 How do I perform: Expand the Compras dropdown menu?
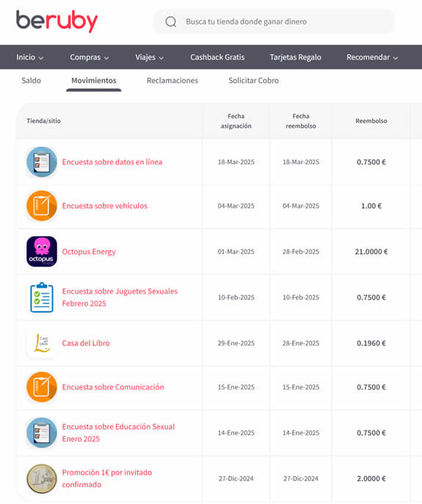point(90,57)
